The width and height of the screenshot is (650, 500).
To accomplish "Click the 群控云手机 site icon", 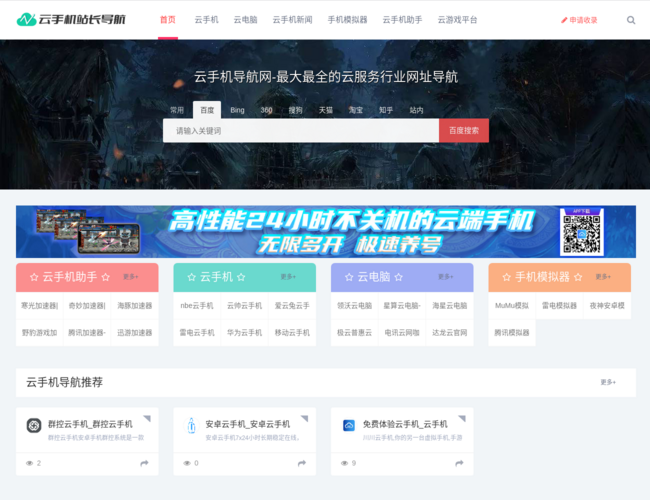I will coord(34,425).
